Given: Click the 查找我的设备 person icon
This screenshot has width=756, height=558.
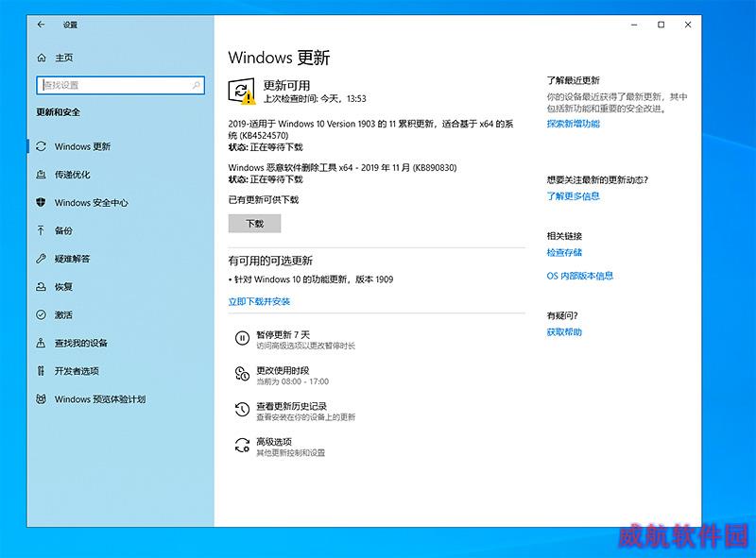Looking at the screenshot, I should pyautogui.click(x=42, y=343).
